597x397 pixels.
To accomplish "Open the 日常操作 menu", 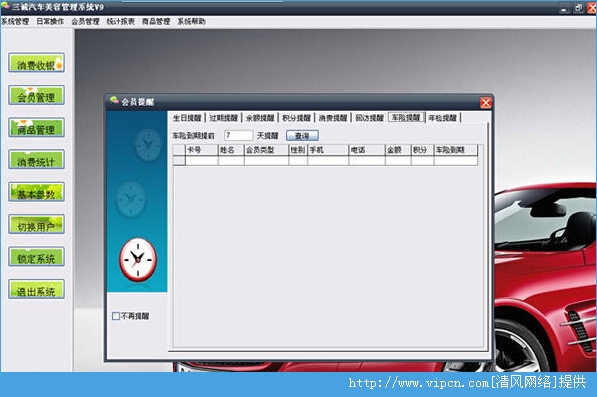I will [x=50, y=21].
